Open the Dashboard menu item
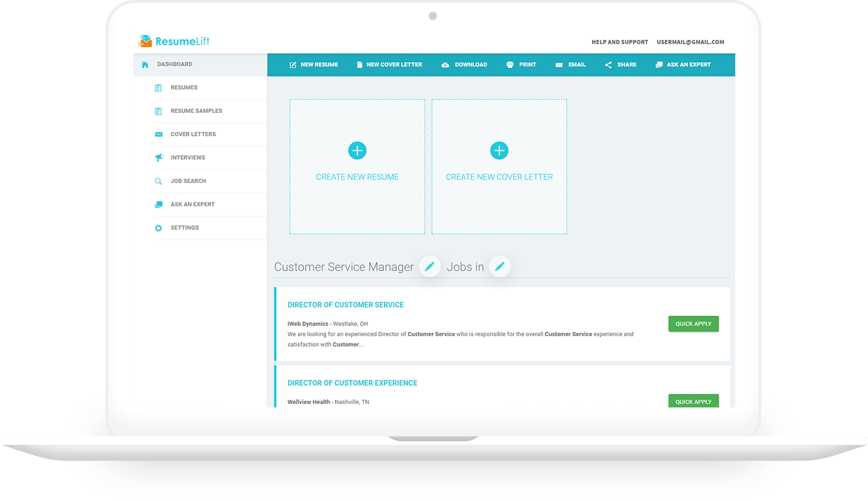Viewport: 868px width, 501px height. click(x=200, y=64)
